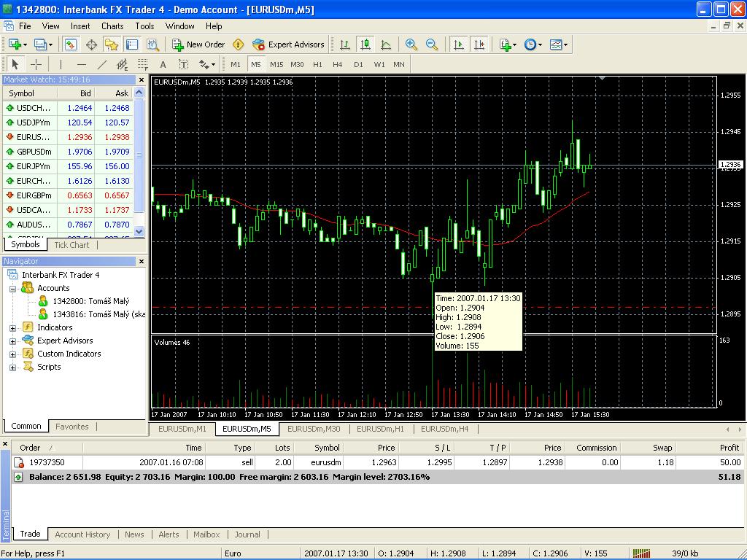Screen dimensions: 747x560
Task: Select the line chart type icon
Action: click(386, 44)
